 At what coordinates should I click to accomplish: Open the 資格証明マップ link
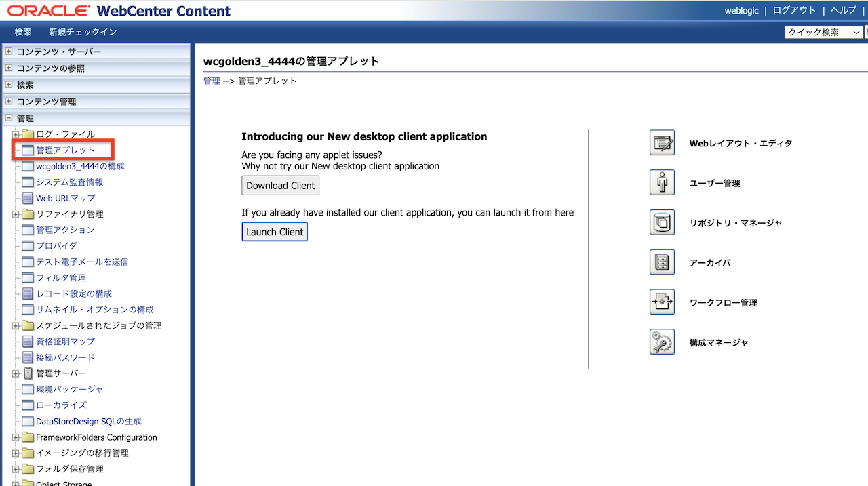[65, 342]
